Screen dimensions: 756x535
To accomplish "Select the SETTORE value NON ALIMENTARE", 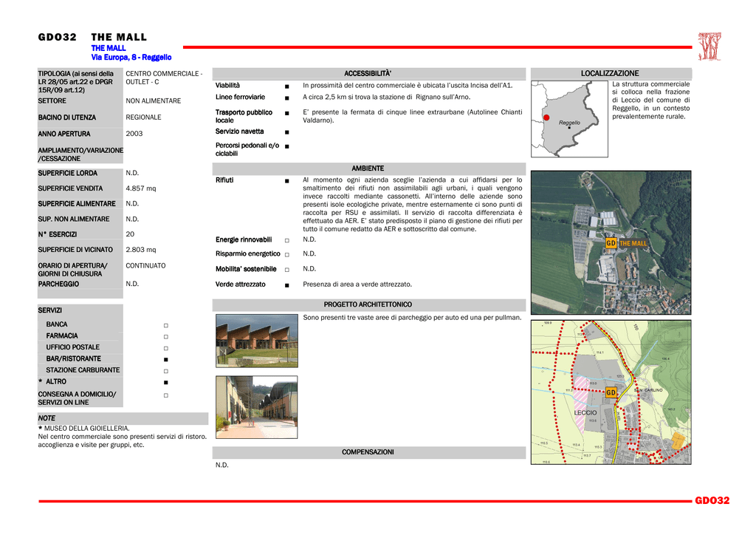I will click(154, 100).
